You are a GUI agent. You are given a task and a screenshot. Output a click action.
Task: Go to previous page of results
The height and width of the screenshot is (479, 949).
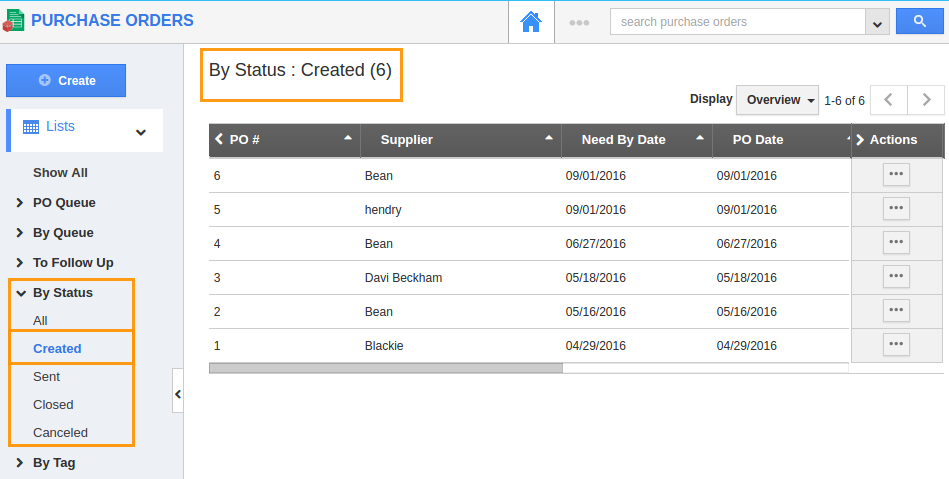click(x=888, y=100)
